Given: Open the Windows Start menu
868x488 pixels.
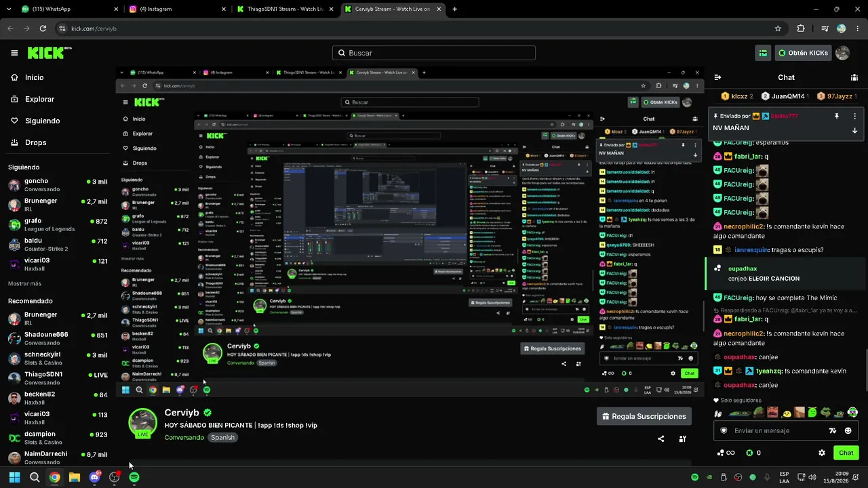Looking at the screenshot, I should click(14, 477).
